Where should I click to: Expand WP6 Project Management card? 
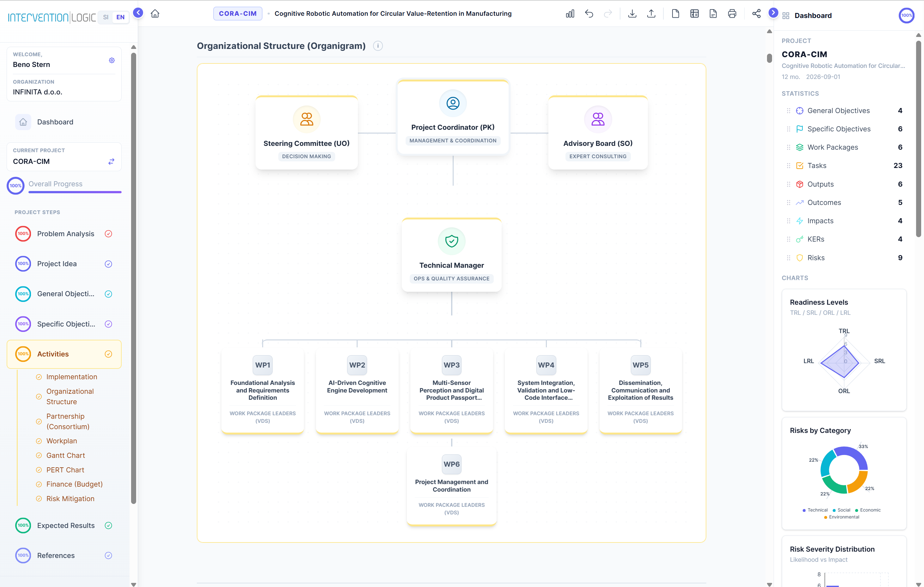tap(452, 486)
